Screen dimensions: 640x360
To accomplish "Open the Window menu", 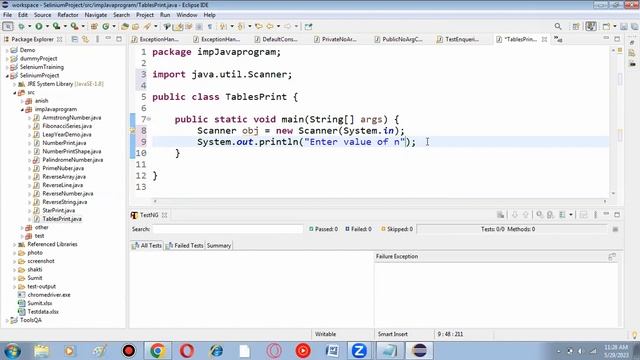I will [x=187, y=15].
